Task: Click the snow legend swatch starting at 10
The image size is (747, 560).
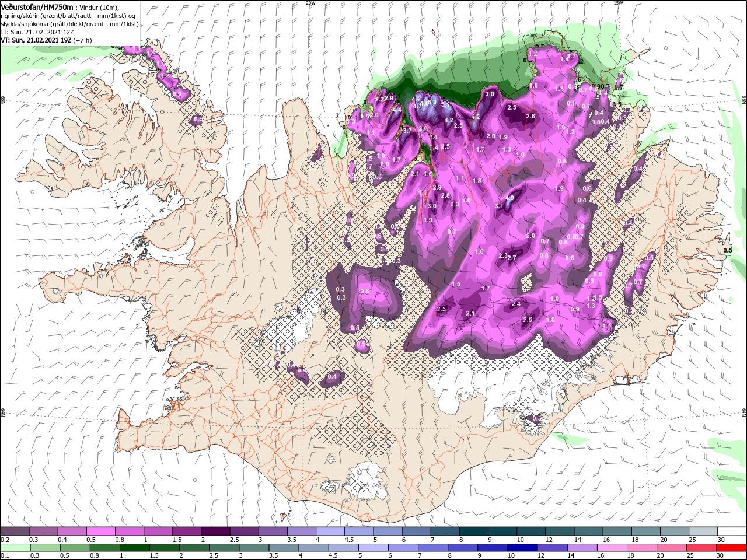Action: pos(530,531)
